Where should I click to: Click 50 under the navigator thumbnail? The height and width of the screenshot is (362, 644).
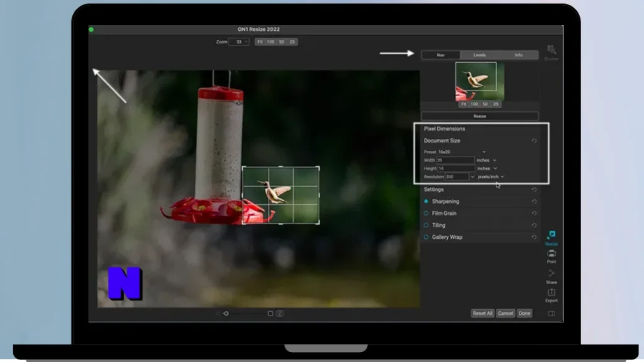pos(485,104)
